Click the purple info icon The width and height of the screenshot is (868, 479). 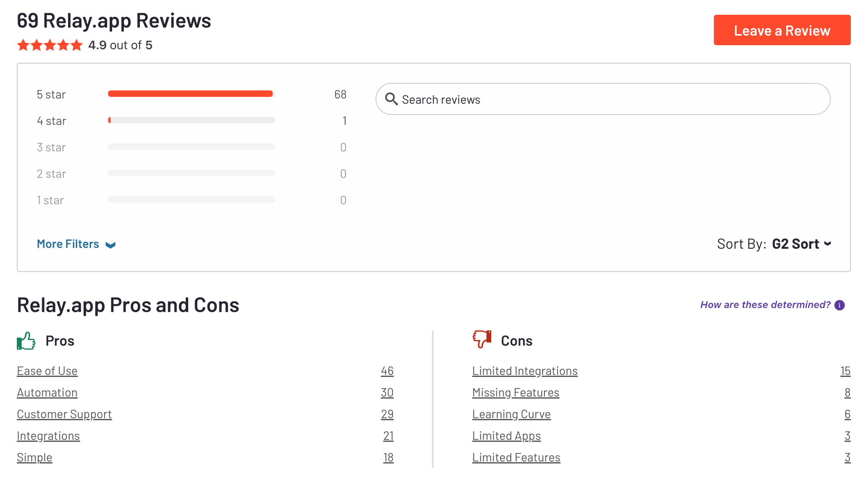click(x=840, y=305)
